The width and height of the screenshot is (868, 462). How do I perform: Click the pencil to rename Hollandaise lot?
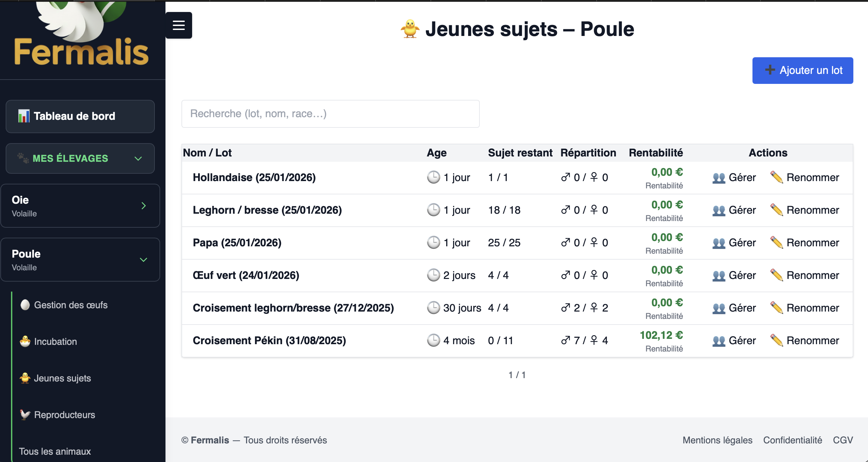(x=777, y=177)
